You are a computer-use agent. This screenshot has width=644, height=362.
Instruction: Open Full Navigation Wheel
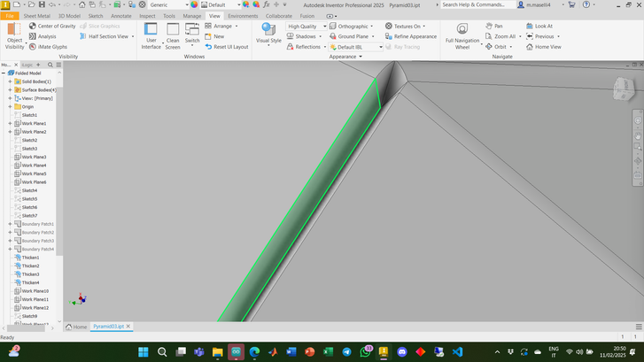(x=462, y=36)
